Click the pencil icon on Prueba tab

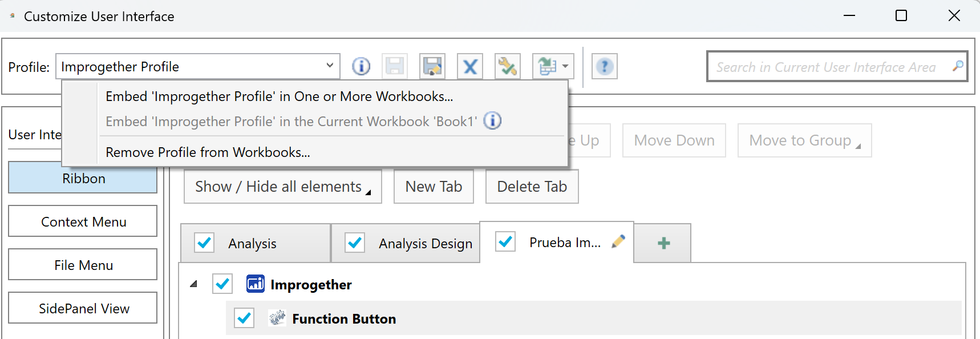point(618,242)
